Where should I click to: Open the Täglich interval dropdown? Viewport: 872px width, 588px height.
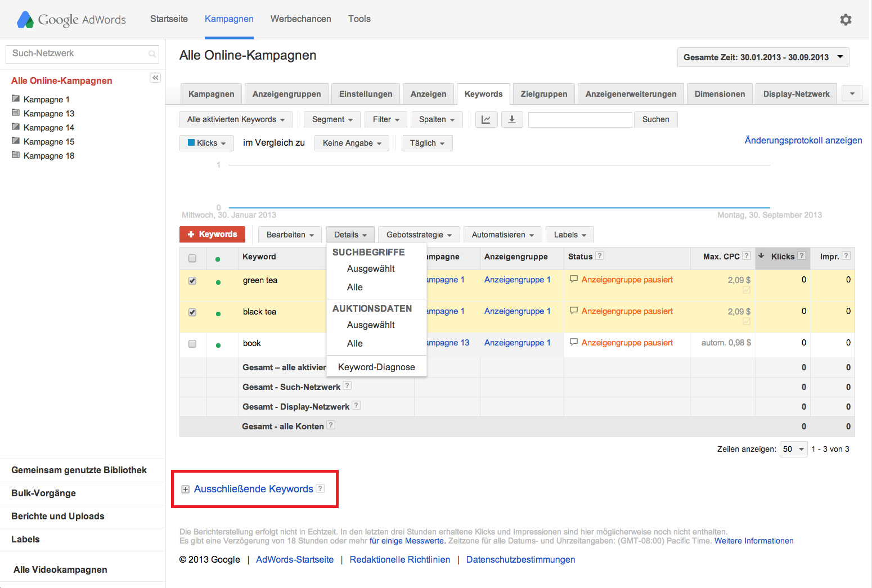pos(427,143)
